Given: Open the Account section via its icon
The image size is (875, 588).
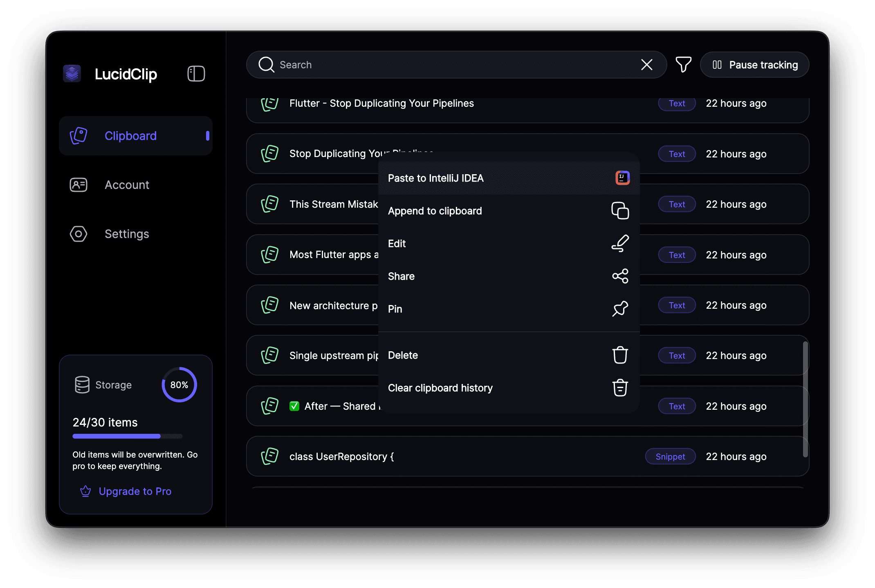Looking at the screenshot, I should coord(78,185).
